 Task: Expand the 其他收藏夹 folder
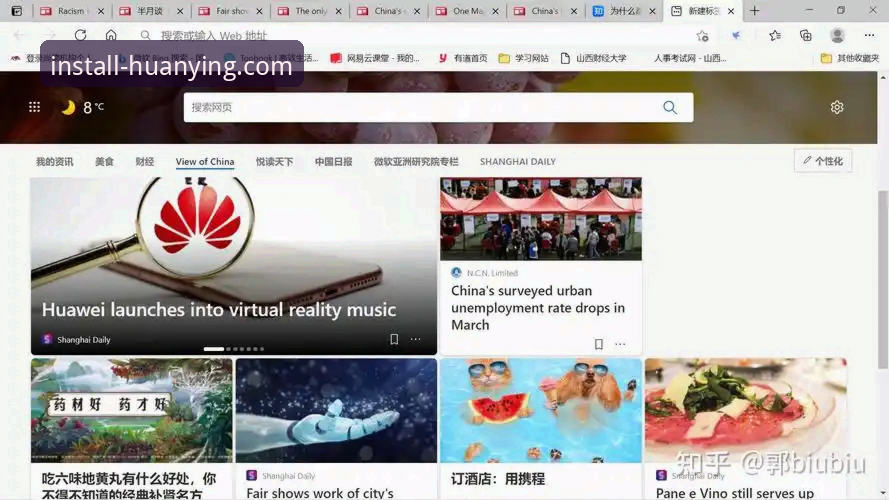click(850, 58)
